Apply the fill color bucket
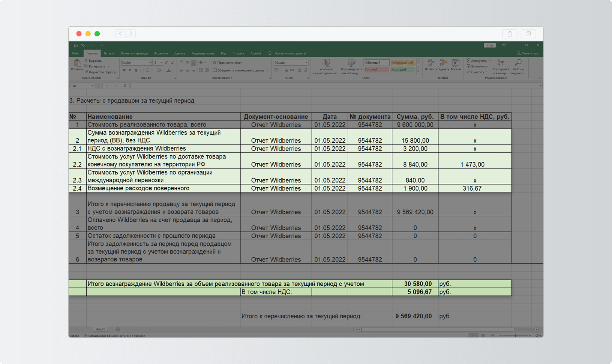 pyautogui.click(x=159, y=70)
